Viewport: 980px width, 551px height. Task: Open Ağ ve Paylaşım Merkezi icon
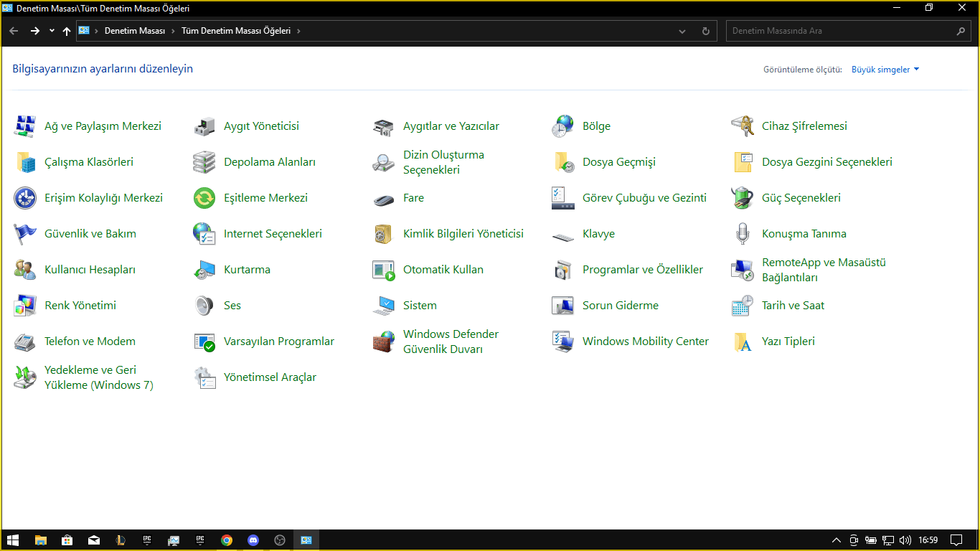[x=25, y=126]
